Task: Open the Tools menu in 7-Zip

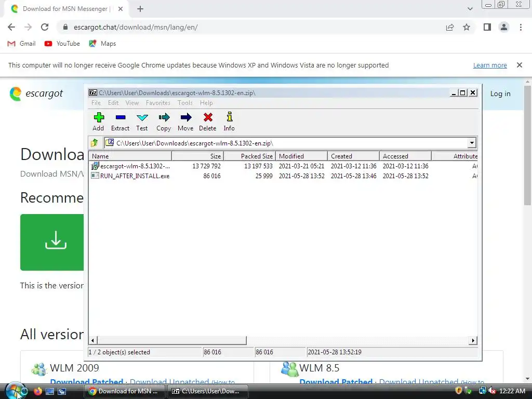Action: [185, 103]
